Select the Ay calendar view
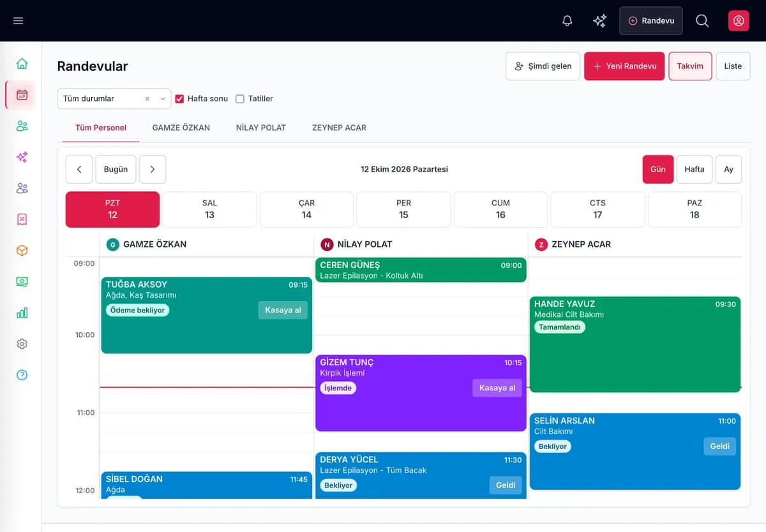 click(729, 170)
